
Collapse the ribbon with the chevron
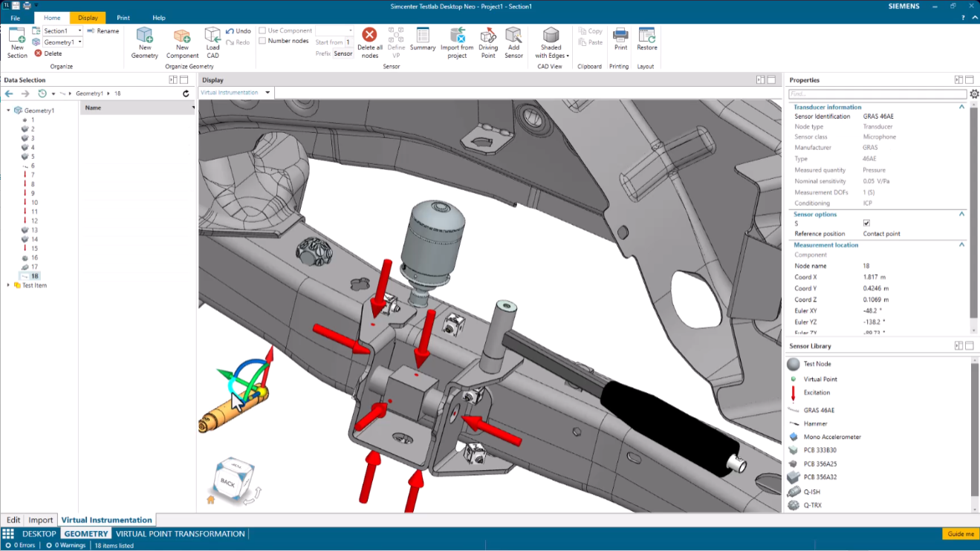point(975,17)
